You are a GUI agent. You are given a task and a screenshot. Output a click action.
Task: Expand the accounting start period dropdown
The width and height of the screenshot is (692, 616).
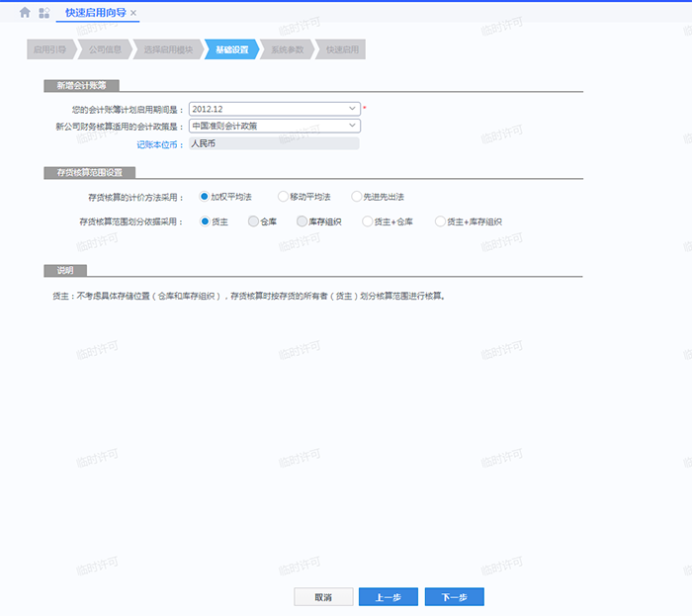coord(352,109)
